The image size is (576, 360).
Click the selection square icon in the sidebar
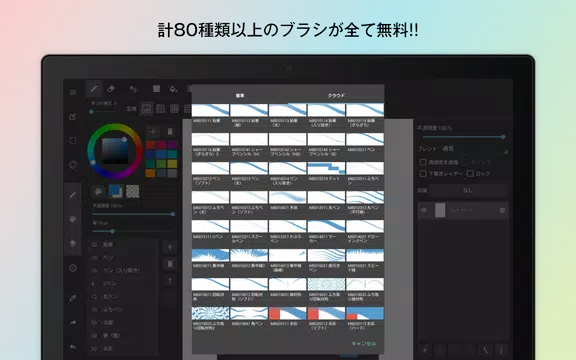pyautogui.click(x=73, y=141)
